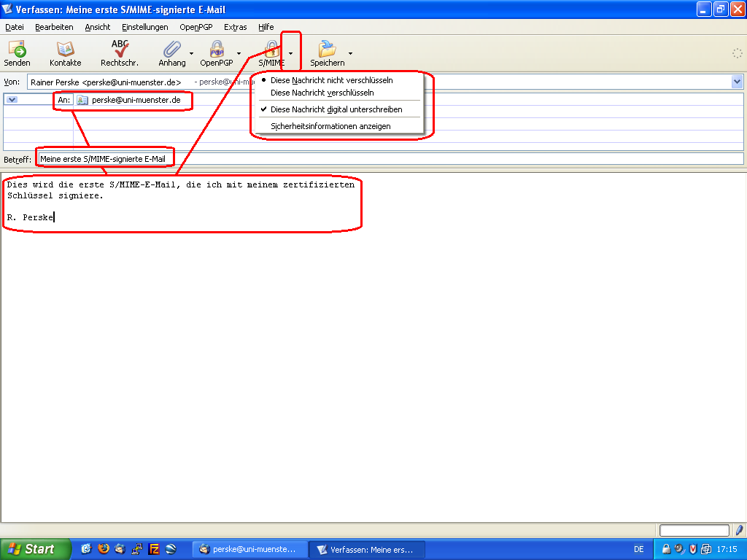Select 'Diese Nachricht verschlüsseln' option
Screen dimensions: 747x560
pyautogui.click(x=322, y=93)
